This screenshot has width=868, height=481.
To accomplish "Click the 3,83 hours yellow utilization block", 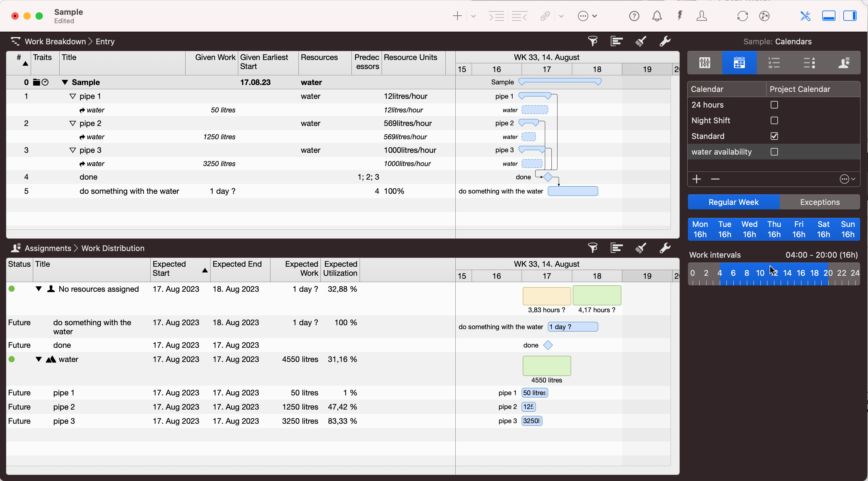I will tap(547, 296).
